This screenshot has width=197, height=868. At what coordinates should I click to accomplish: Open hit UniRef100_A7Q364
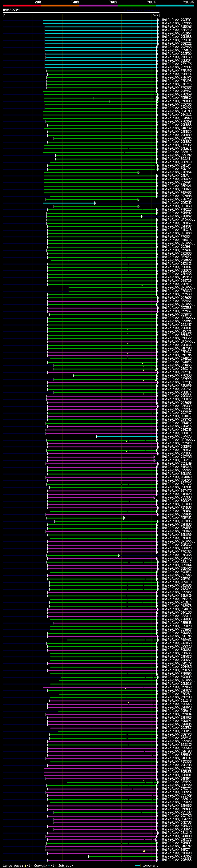coord(176,172)
